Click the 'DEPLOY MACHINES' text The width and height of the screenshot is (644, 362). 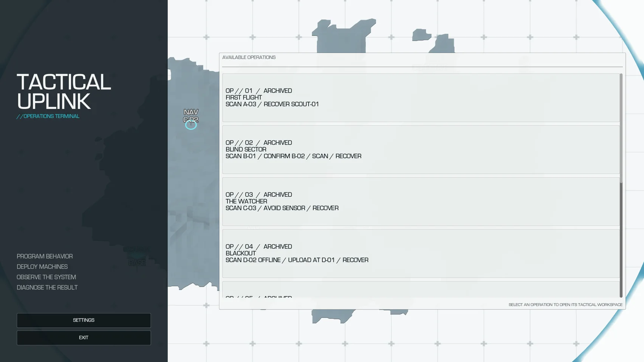tap(42, 266)
